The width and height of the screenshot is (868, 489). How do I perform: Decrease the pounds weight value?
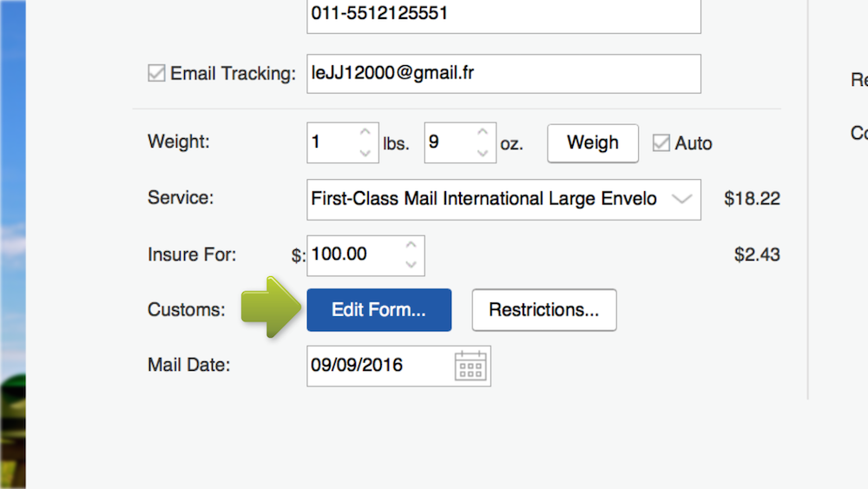pos(365,153)
